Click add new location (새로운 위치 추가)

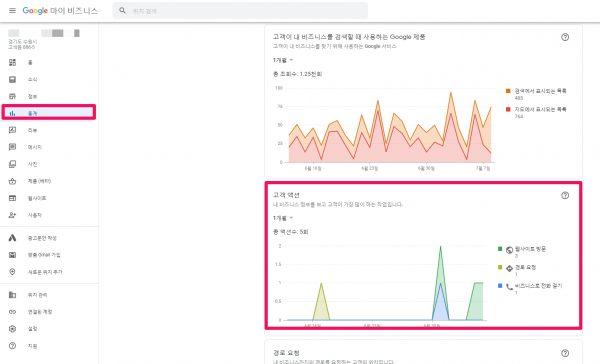pyautogui.click(x=45, y=272)
